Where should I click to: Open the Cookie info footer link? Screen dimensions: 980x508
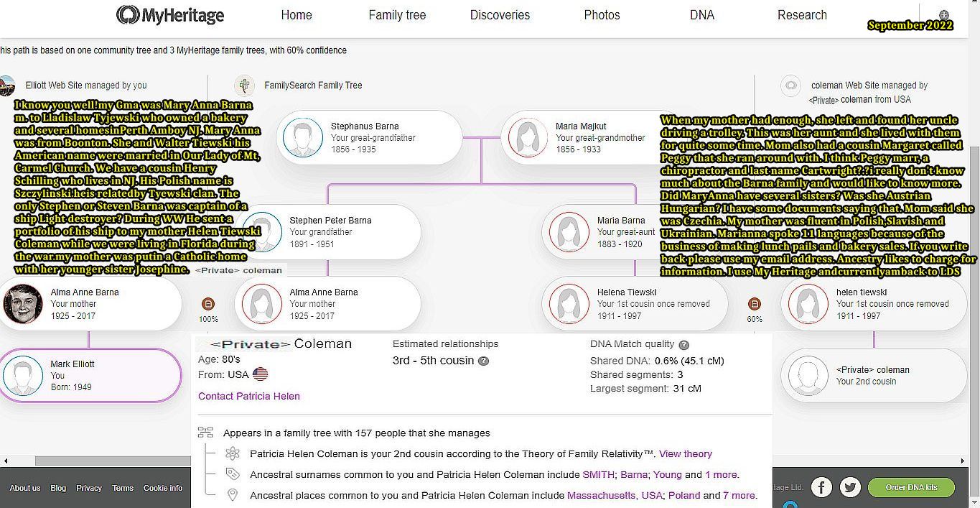163,488
